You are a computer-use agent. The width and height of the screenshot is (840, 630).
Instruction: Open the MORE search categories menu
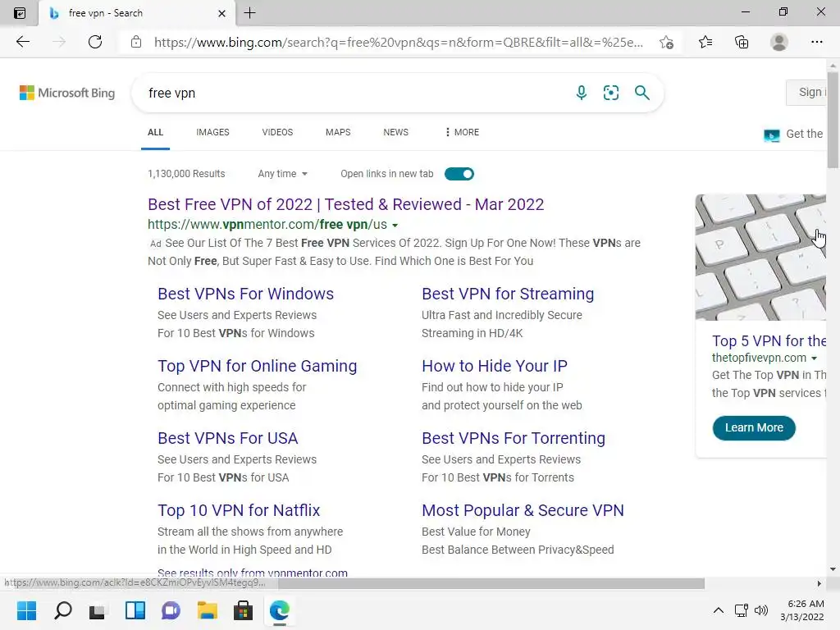461,132
